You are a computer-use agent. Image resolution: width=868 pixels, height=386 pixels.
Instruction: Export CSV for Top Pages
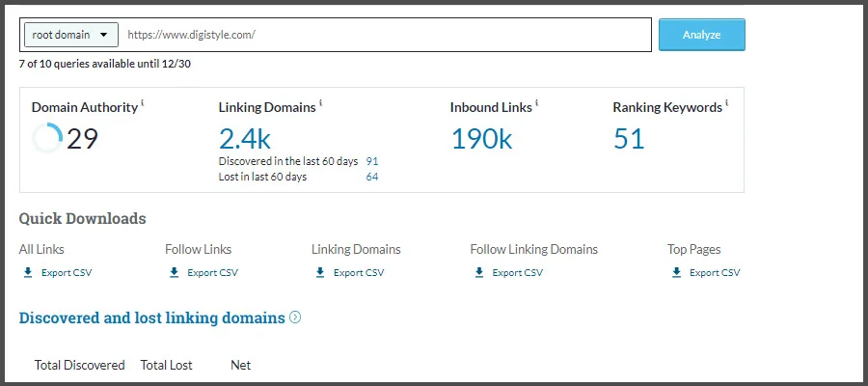point(714,273)
